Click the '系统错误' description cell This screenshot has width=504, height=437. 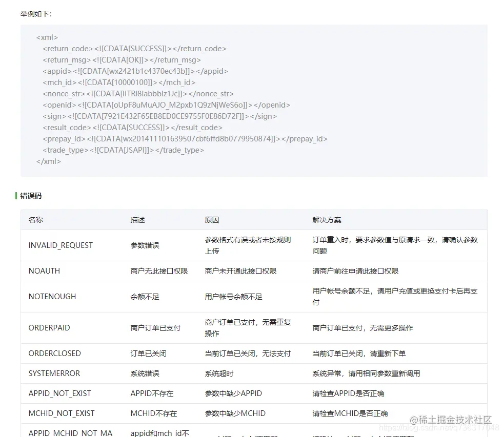(x=145, y=373)
